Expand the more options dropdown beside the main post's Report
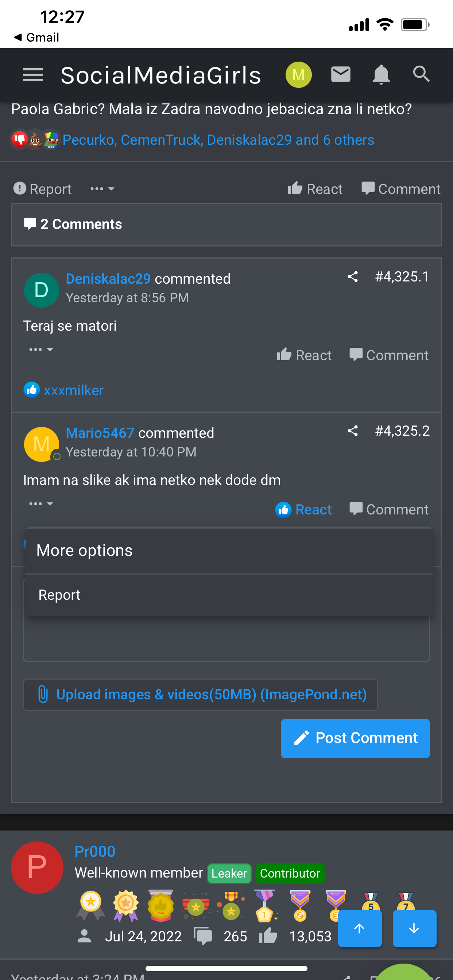Screen dimensions: 453x980 [x=102, y=189]
